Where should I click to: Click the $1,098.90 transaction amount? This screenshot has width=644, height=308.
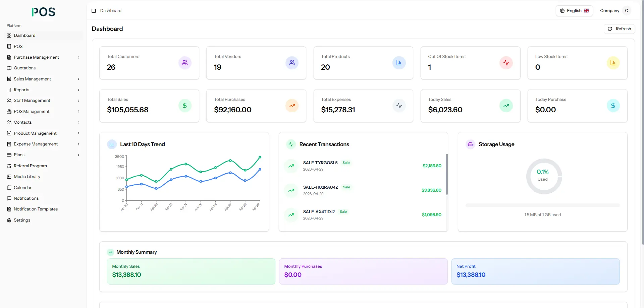coord(432,215)
